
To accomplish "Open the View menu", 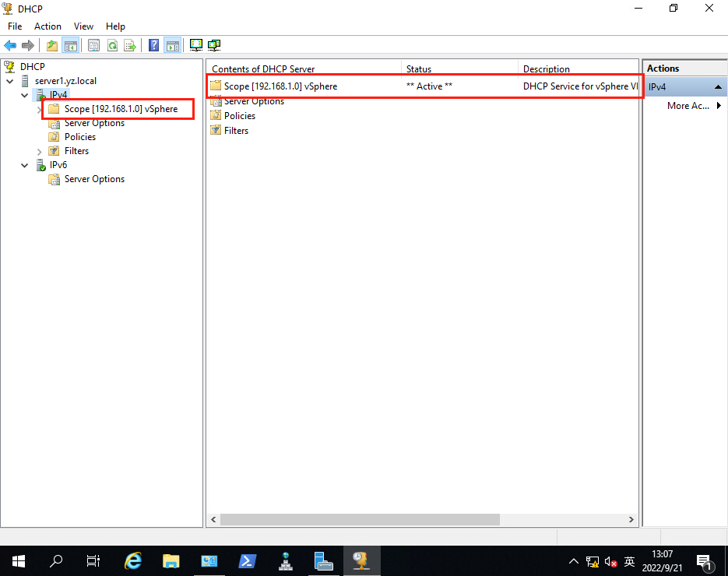I will click(x=83, y=26).
